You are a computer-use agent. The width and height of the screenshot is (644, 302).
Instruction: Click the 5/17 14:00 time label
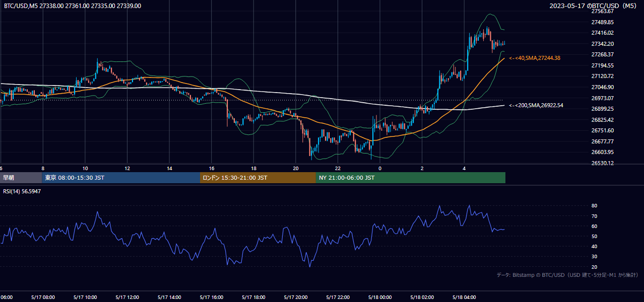click(169, 297)
